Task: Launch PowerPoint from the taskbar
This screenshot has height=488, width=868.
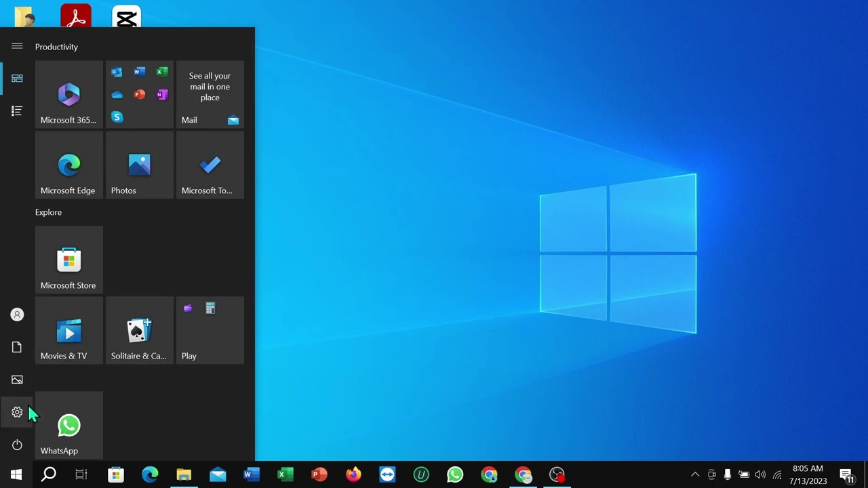Action: [x=319, y=474]
